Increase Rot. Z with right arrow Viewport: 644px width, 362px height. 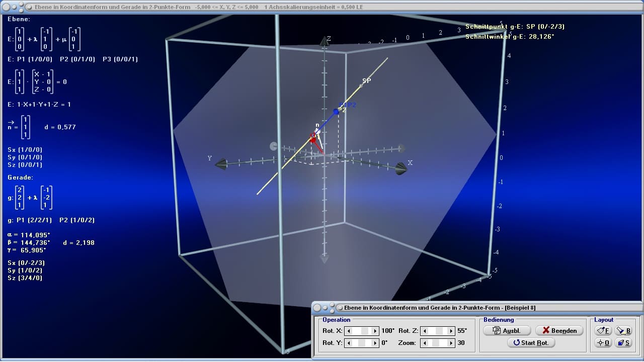[x=451, y=331]
